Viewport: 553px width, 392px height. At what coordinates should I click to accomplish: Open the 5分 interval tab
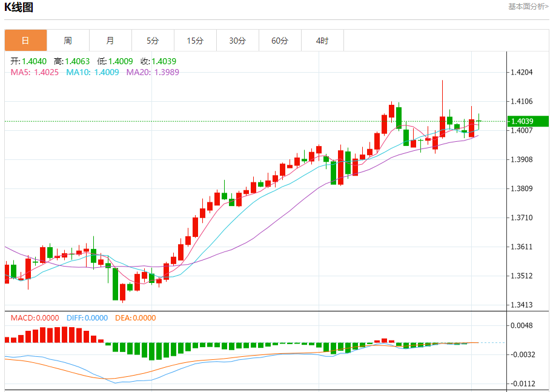tap(153, 41)
